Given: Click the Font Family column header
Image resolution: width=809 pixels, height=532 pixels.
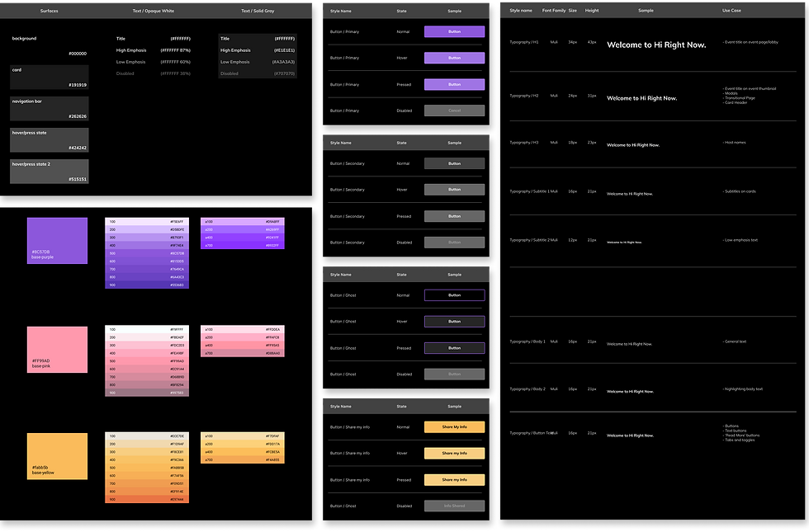Looking at the screenshot, I should tap(554, 10).
